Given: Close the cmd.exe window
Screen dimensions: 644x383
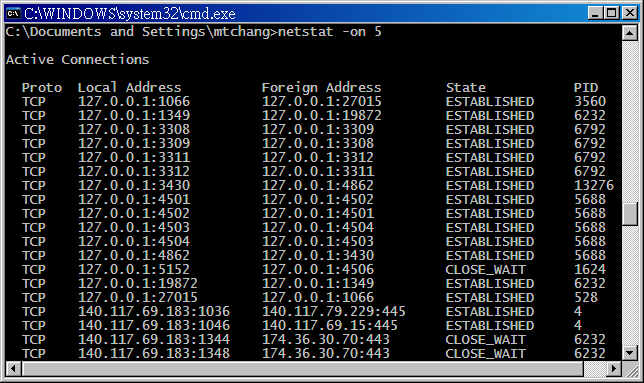Looking at the screenshot, I should pos(630,13).
